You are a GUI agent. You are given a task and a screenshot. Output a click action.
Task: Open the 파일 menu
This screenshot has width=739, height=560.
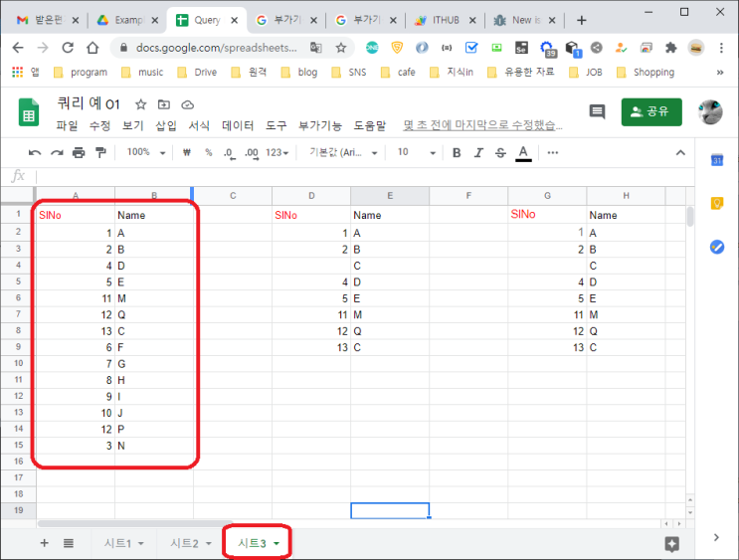(67, 126)
